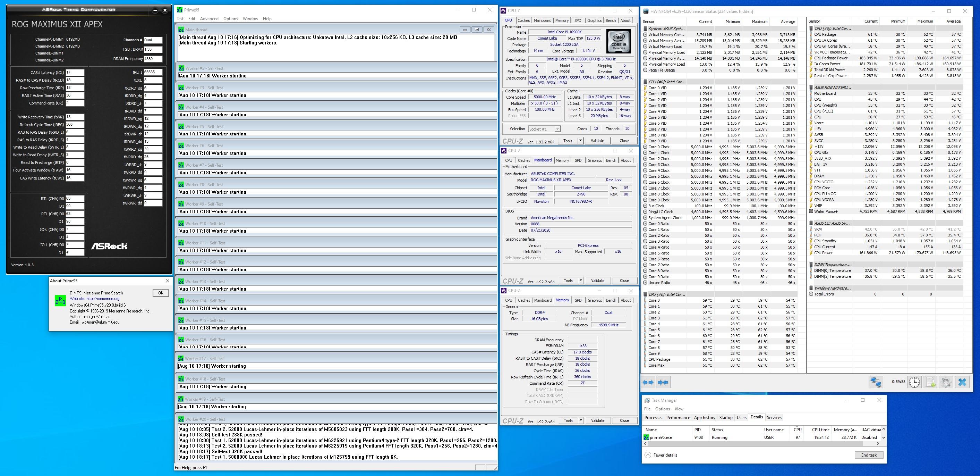This screenshot has height=476, width=980.
Task: Minimize the ASRock Timing Configurator window
Action: [155, 10]
